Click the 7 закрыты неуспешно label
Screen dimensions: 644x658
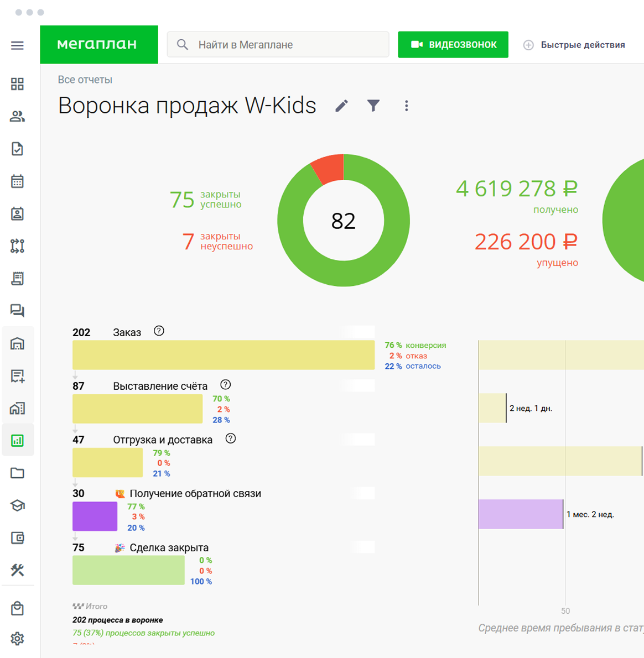pyautogui.click(x=217, y=241)
